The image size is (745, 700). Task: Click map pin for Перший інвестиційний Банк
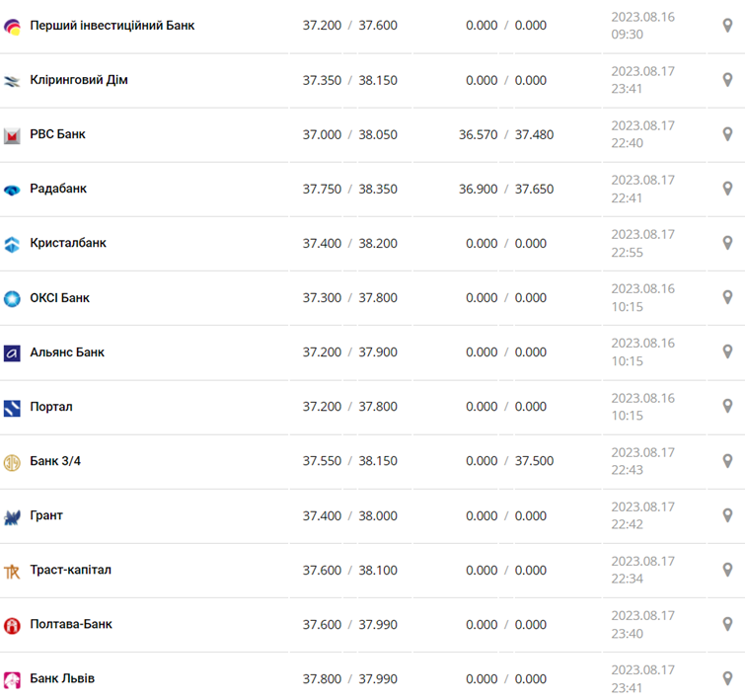727,26
